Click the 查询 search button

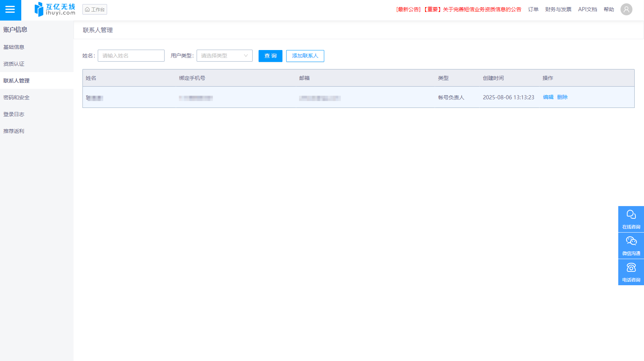[x=270, y=56]
